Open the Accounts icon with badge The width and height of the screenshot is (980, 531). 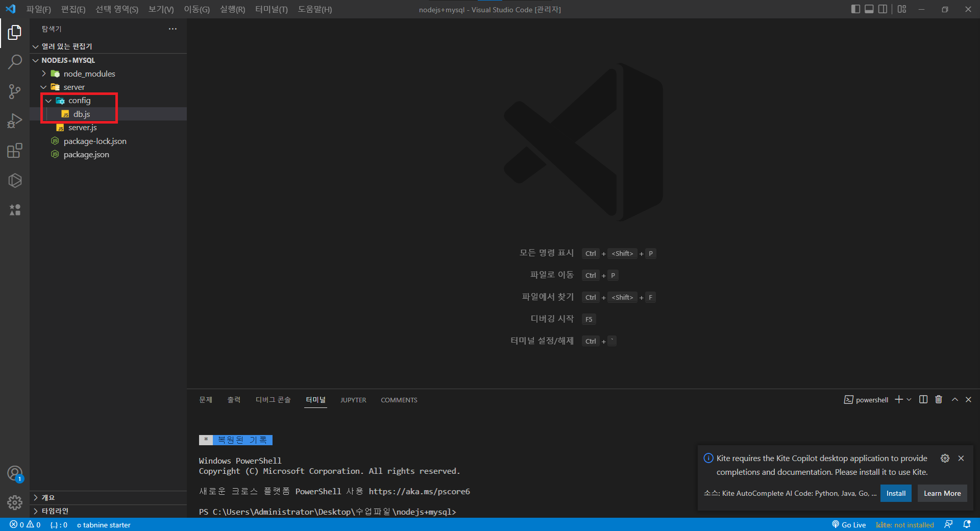click(15, 474)
